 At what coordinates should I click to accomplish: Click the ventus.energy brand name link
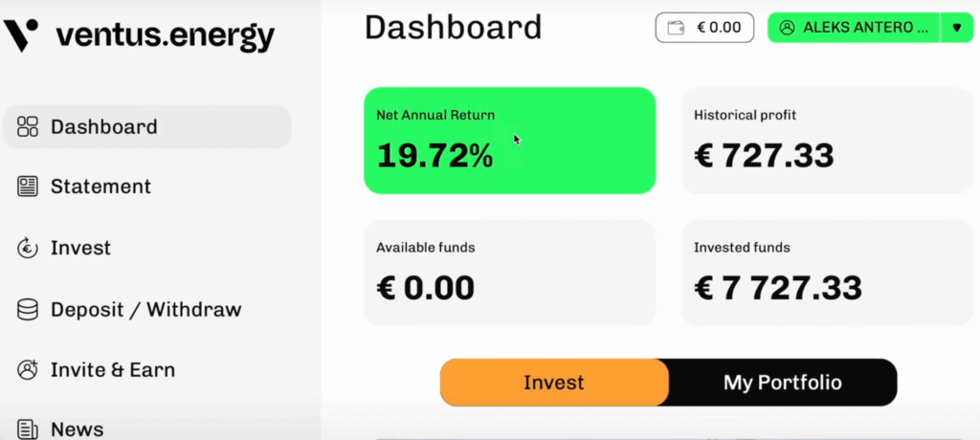click(166, 35)
